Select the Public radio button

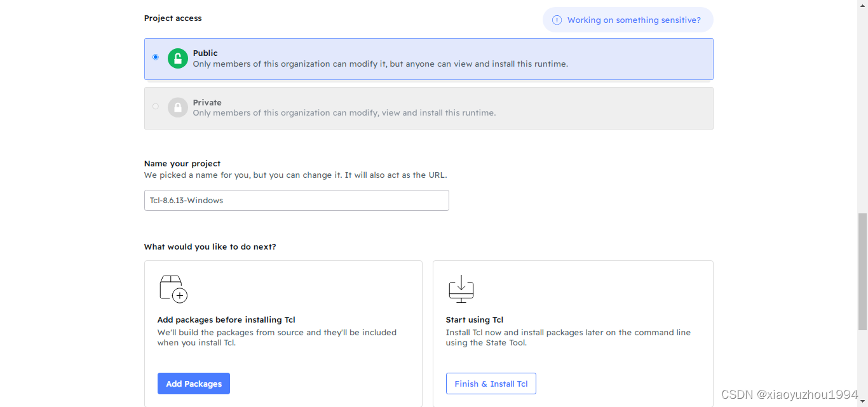pyautogui.click(x=156, y=57)
